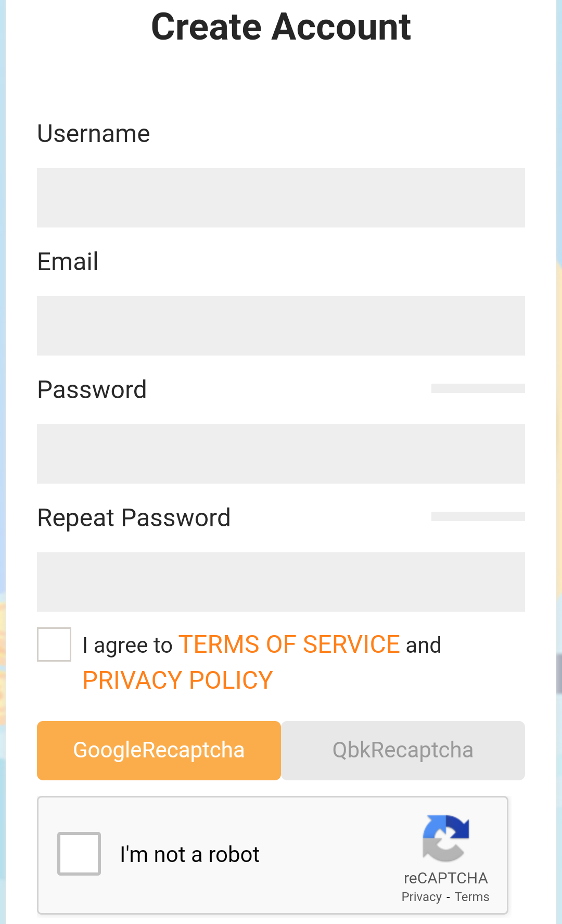
Task: Open the reCAPTCHA Privacy link
Action: point(421,897)
